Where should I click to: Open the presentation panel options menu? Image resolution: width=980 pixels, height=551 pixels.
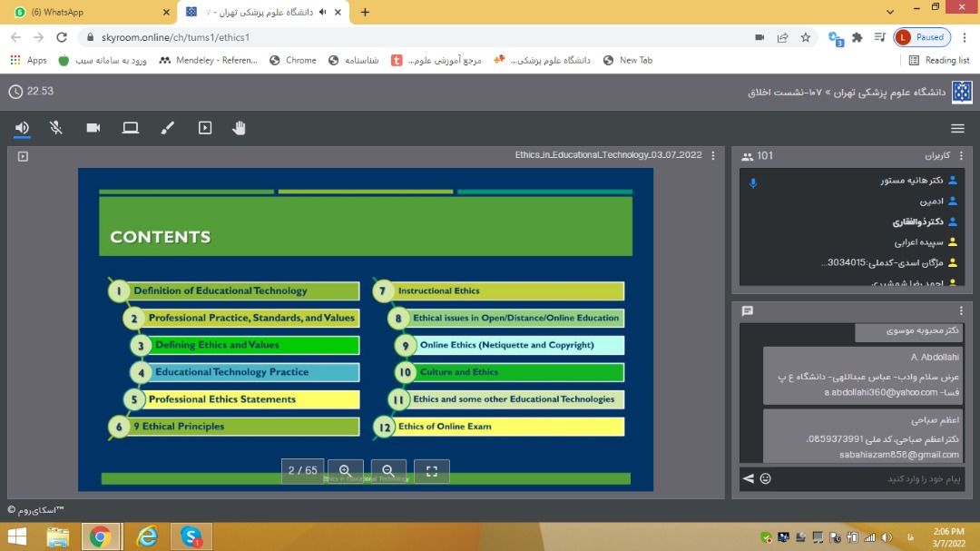click(x=713, y=156)
